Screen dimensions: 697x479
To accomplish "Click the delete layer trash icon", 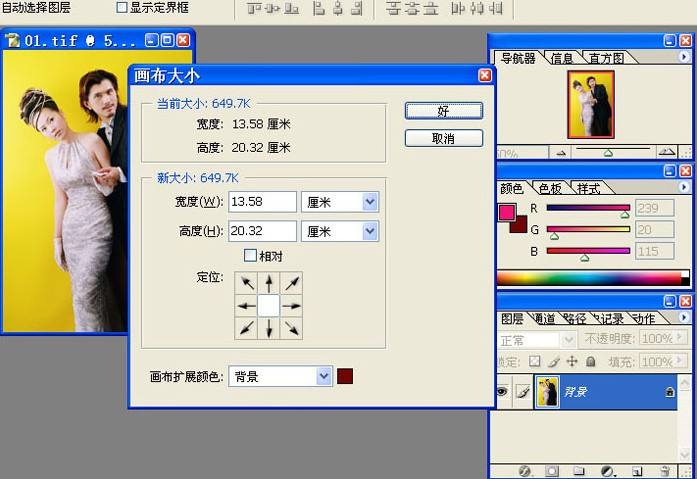I will click(x=665, y=471).
